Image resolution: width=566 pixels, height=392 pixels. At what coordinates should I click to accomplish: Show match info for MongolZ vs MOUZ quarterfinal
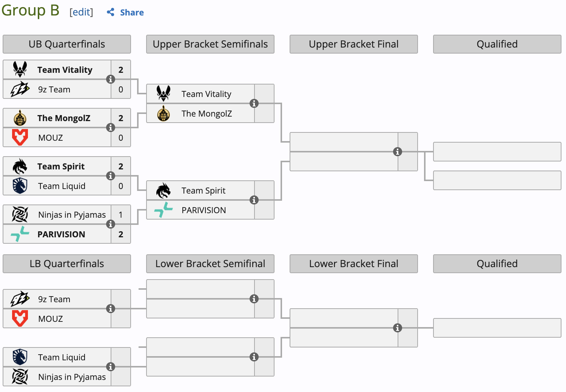[x=110, y=128]
